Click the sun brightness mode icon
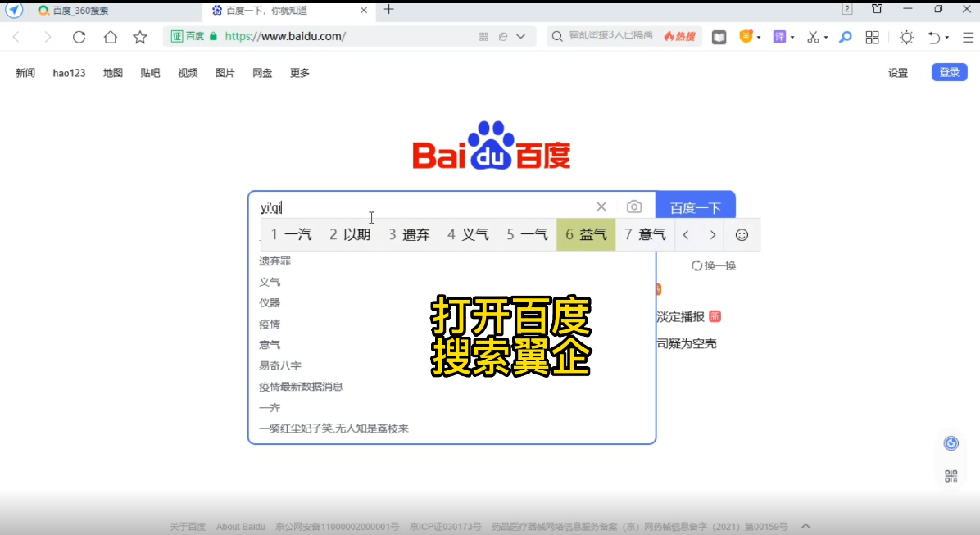This screenshot has width=980, height=535. (x=906, y=38)
